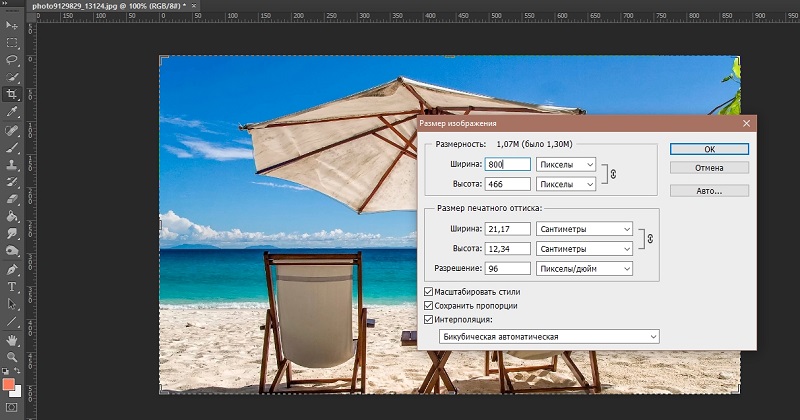Click the OK button
This screenshot has width=800, height=420.
click(x=708, y=149)
